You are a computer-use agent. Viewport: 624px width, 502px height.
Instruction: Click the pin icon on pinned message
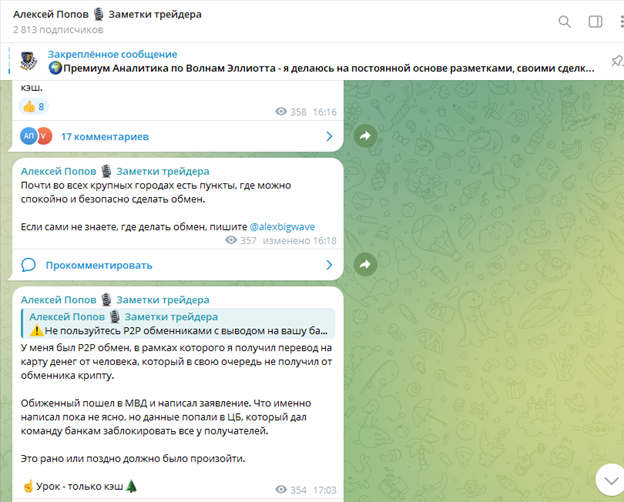pyautogui.click(x=617, y=61)
